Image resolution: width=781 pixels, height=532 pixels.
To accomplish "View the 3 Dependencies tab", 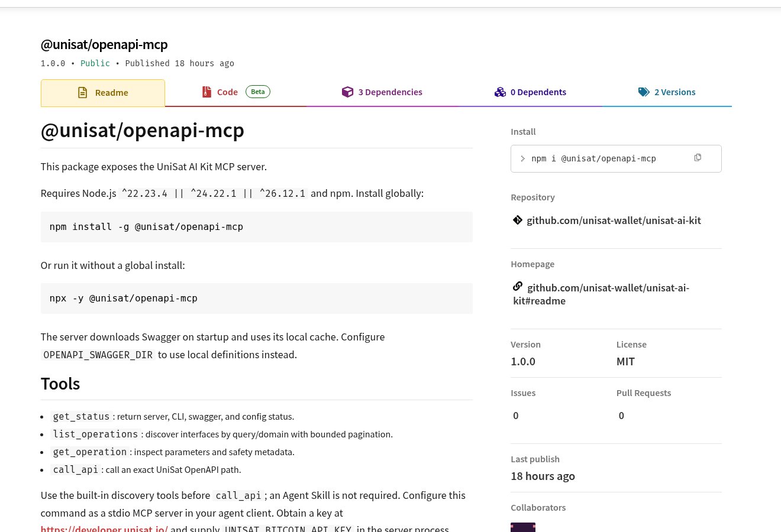I will click(382, 92).
